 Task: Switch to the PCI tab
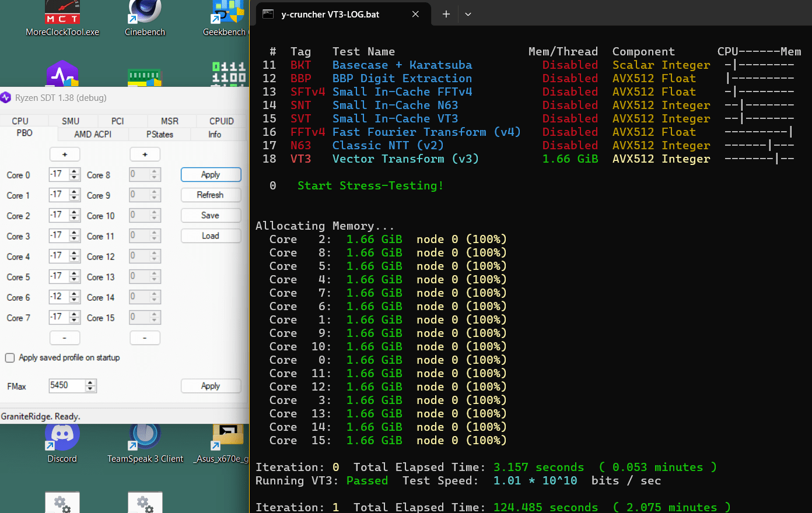(118, 121)
